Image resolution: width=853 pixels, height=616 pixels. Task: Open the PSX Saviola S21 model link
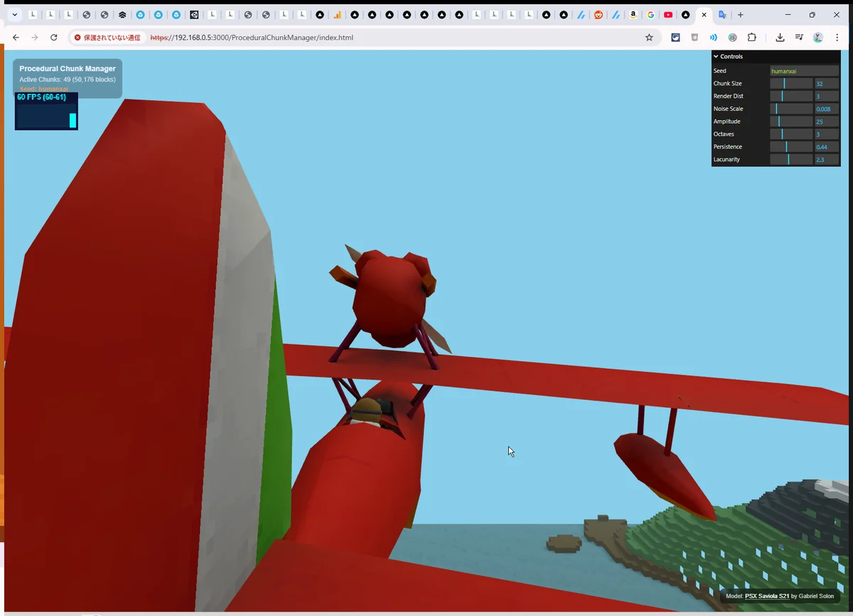[x=766, y=596]
